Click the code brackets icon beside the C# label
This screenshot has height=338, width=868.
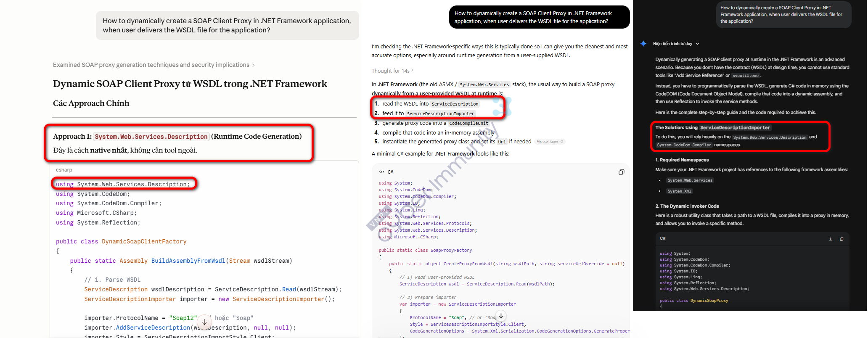tap(381, 172)
